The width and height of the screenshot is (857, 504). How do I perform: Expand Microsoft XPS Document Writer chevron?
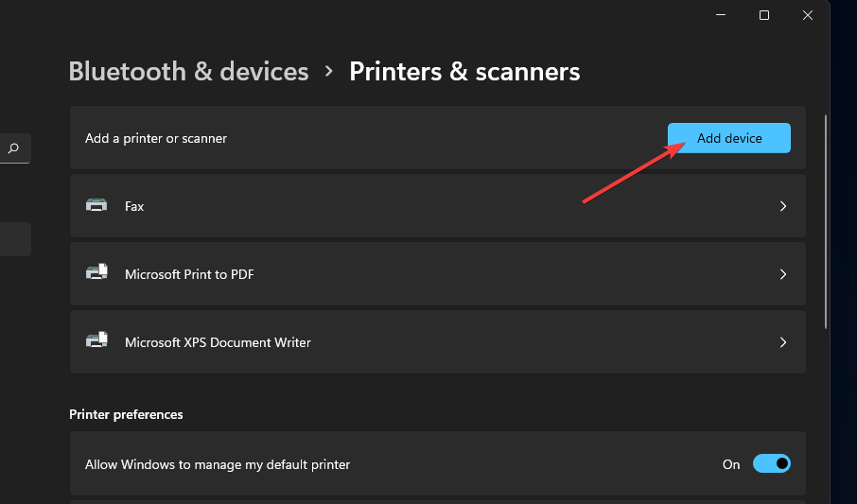coord(782,342)
